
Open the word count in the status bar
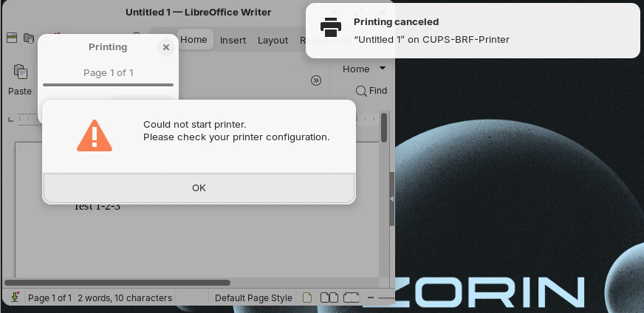[125, 297]
